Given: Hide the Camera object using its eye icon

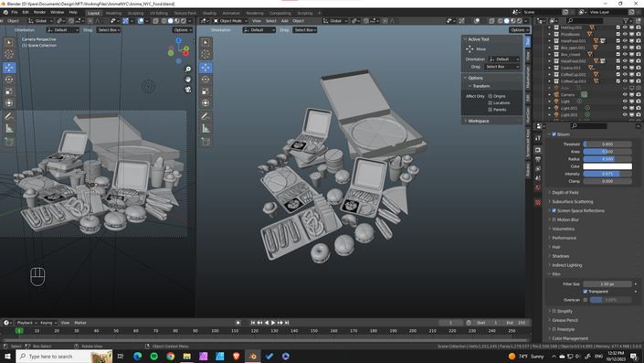Looking at the screenshot, I should [x=625, y=94].
